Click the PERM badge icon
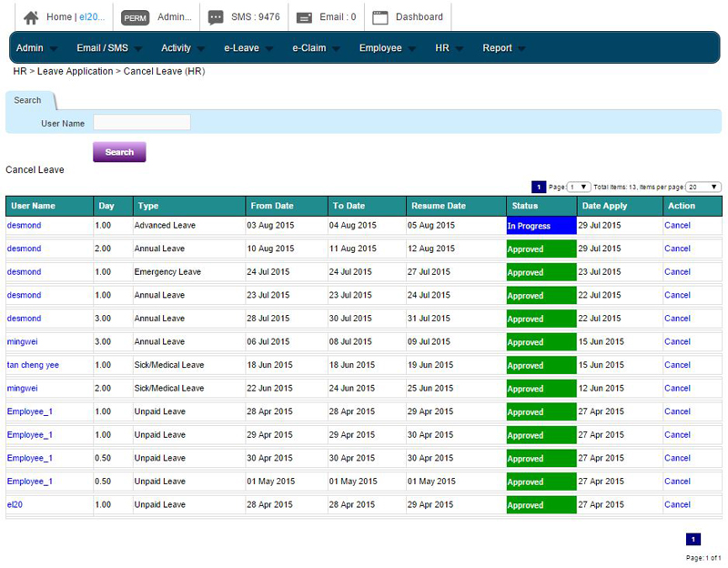This screenshot has height=568, width=728. click(x=135, y=18)
